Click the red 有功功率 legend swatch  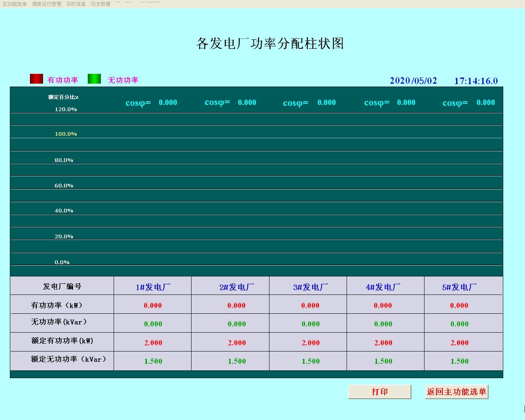(x=37, y=79)
